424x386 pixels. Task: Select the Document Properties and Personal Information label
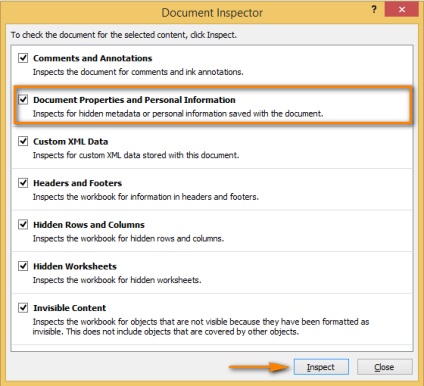tap(134, 100)
